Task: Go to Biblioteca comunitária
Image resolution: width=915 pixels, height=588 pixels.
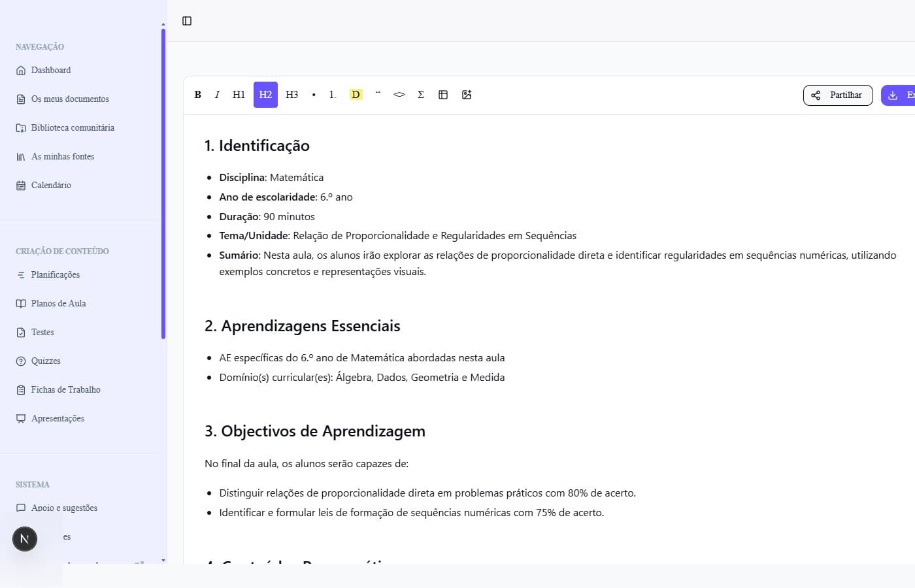Action: pyautogui.click(x=73, y=127)
